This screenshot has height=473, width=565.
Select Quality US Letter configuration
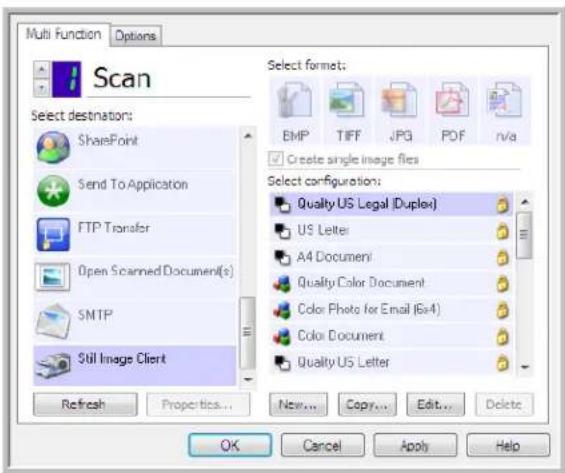391,362
